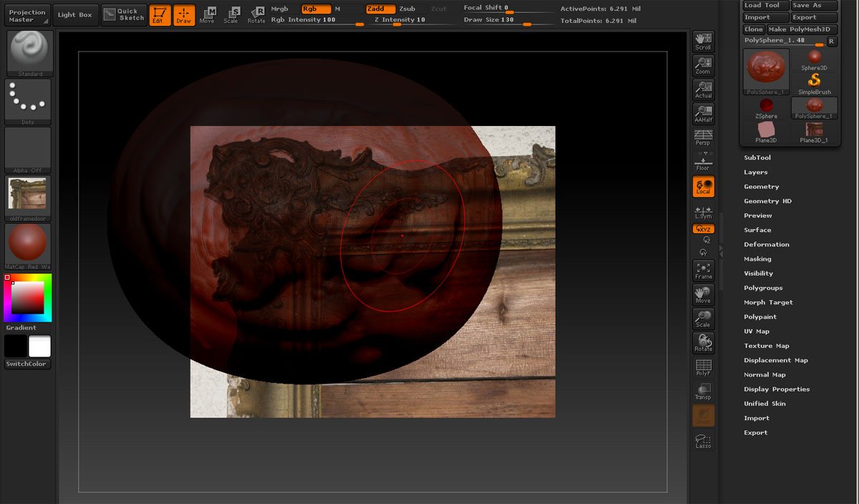Open Projection Master

click(28, 15)
